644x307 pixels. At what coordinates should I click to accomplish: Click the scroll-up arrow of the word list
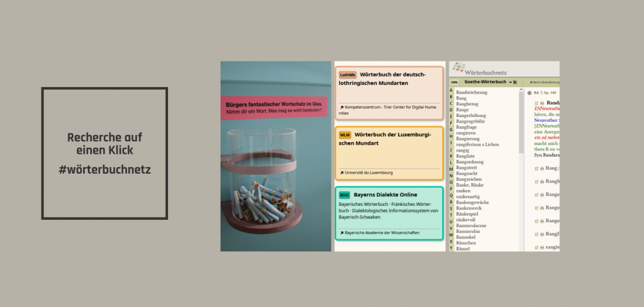(x=521, y=89)
